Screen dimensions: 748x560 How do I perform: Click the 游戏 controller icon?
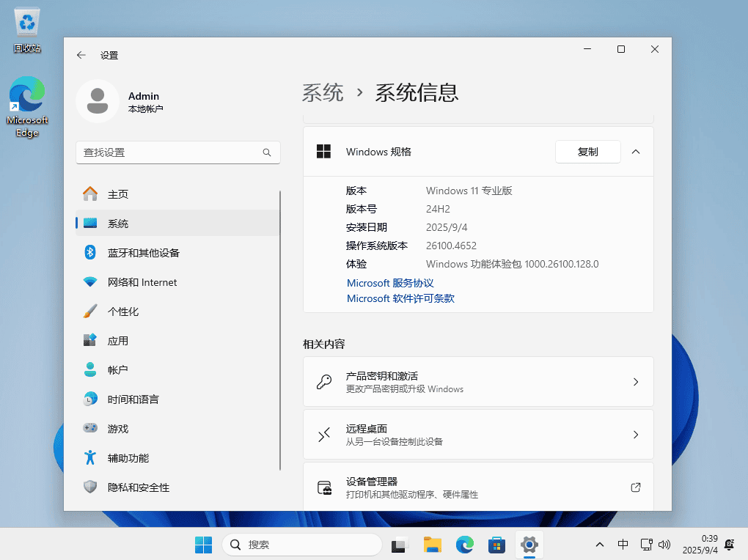tap(90, 428)
